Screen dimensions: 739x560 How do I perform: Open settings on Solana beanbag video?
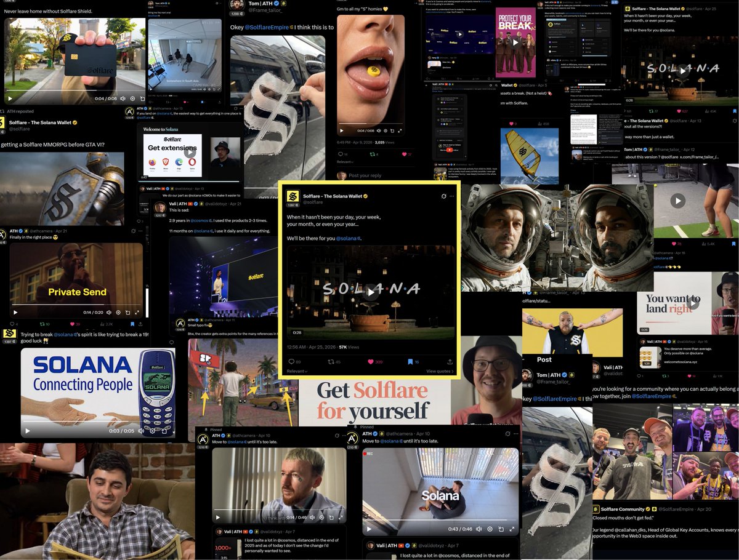[x=490, y=529]
